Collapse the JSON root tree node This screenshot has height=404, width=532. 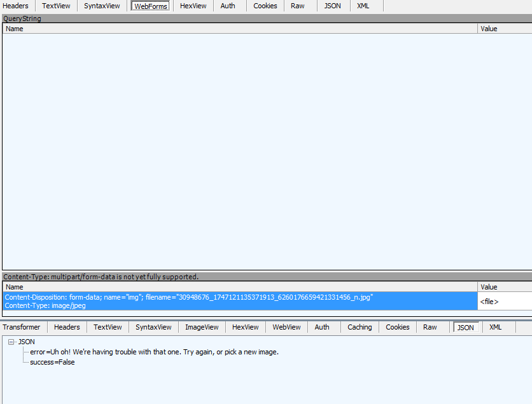point(11,342)
